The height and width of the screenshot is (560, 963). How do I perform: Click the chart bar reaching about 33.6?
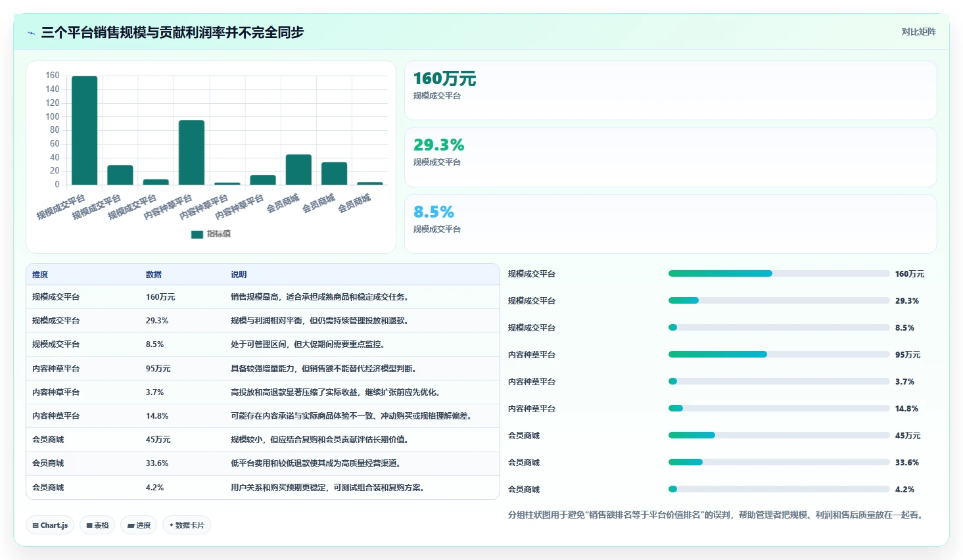coord(334,174)
